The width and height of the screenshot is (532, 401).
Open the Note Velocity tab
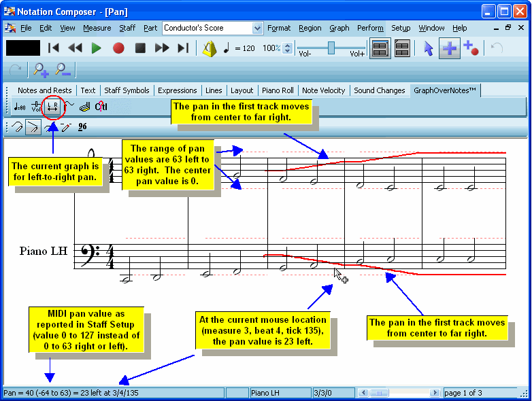[323, 90]
